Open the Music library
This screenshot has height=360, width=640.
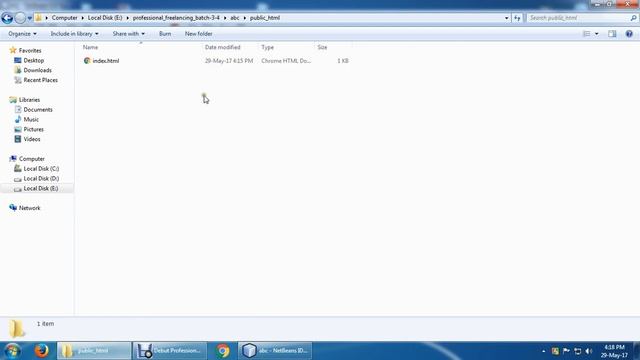pyautogui.click(x=31, y=119)
